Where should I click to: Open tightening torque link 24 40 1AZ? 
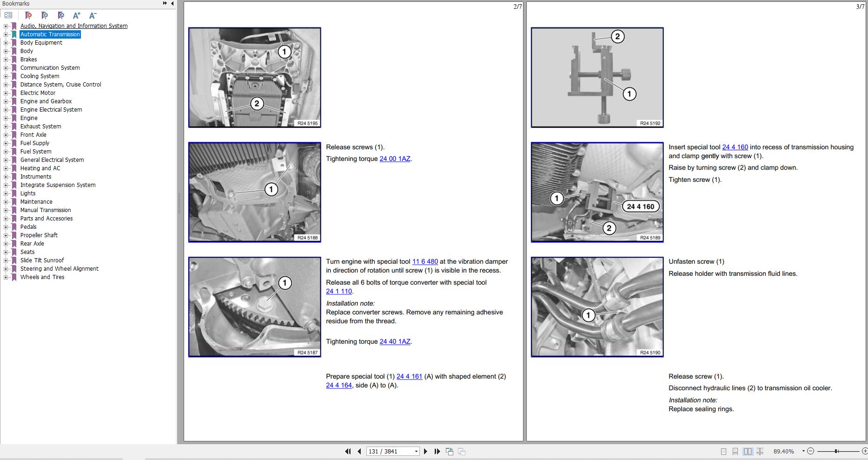point(395,341)
